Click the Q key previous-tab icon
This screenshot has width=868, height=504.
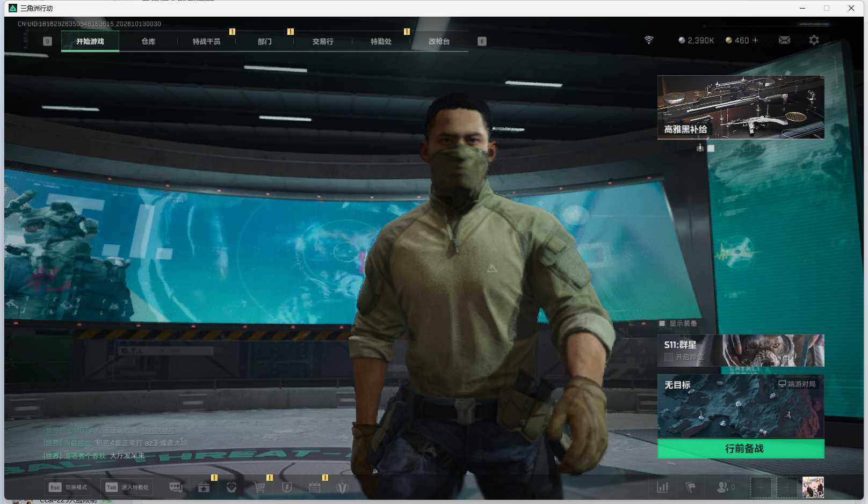click(47, 41)
